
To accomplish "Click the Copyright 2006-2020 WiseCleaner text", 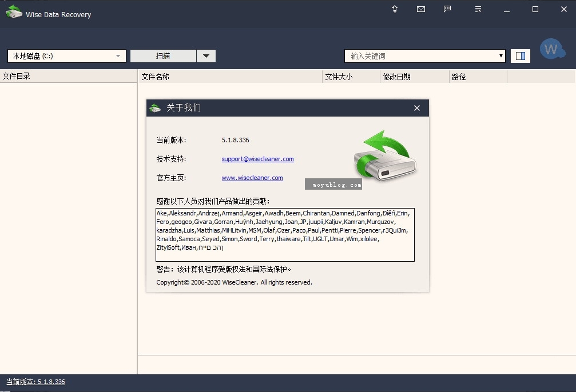I will tap(234, 282).
